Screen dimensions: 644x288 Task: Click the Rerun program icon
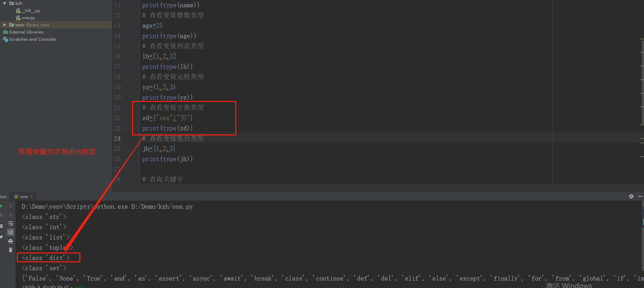[1, 206]
